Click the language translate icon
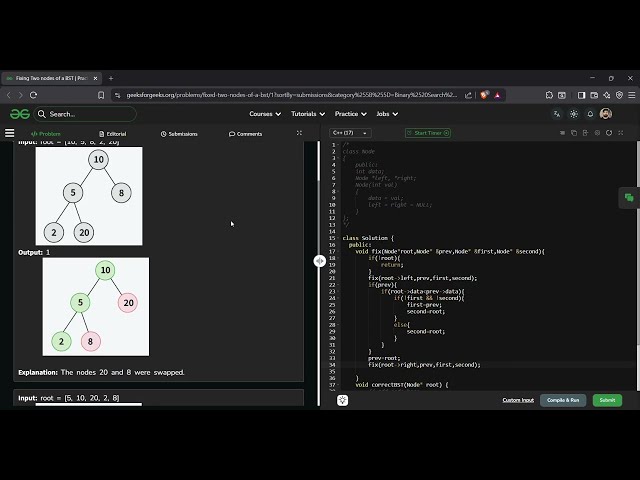 pos(557,114)
